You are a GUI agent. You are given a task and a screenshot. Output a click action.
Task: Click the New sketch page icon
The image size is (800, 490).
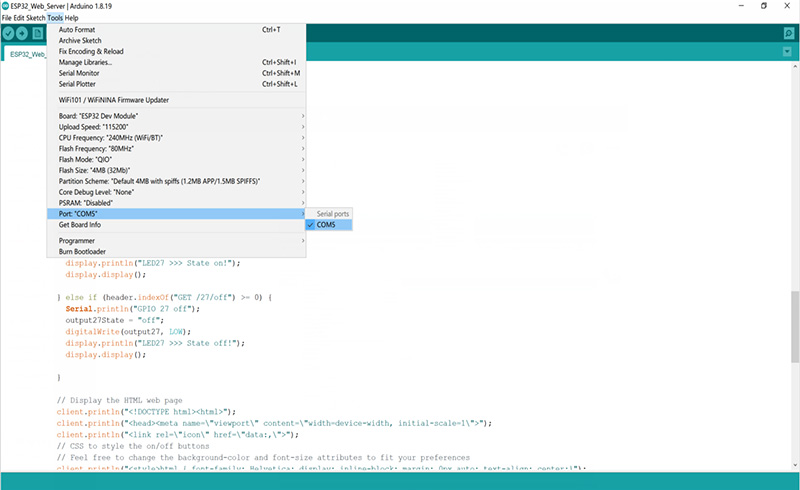pos(38,34)
